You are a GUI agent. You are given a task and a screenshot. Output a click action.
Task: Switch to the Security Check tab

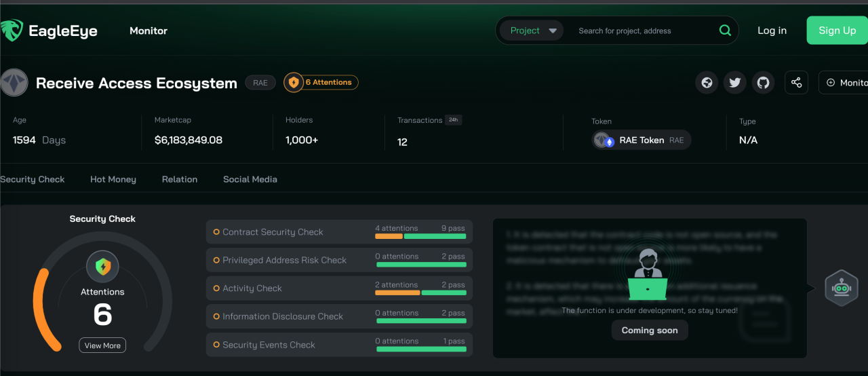click(x=33, y=179)
